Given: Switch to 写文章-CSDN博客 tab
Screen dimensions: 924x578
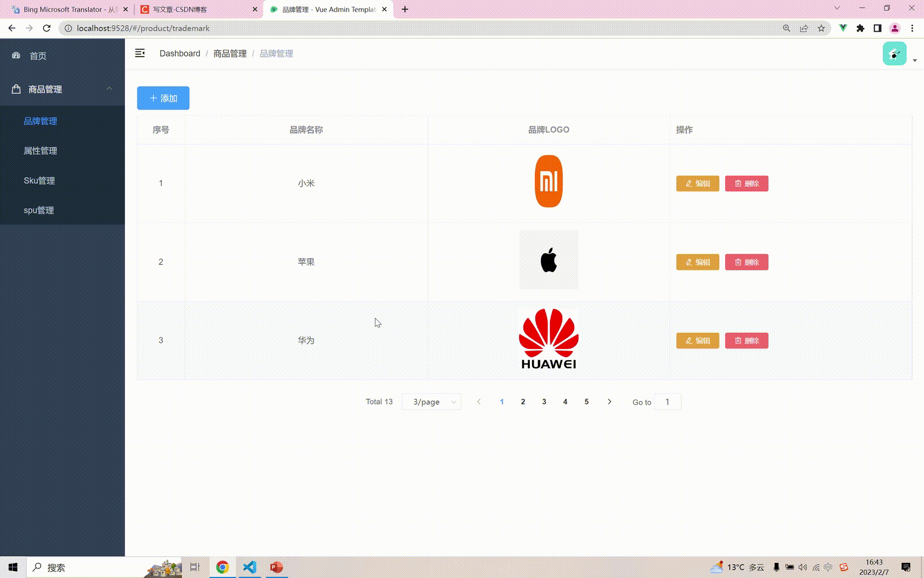Looking at the screenshot, I should pos(198,9).
